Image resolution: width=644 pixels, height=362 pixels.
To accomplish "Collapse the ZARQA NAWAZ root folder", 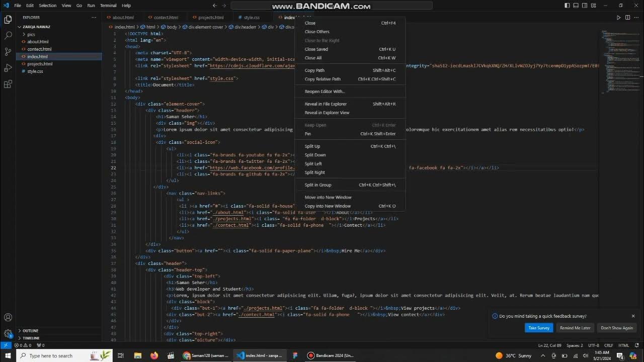I will 59,27.
